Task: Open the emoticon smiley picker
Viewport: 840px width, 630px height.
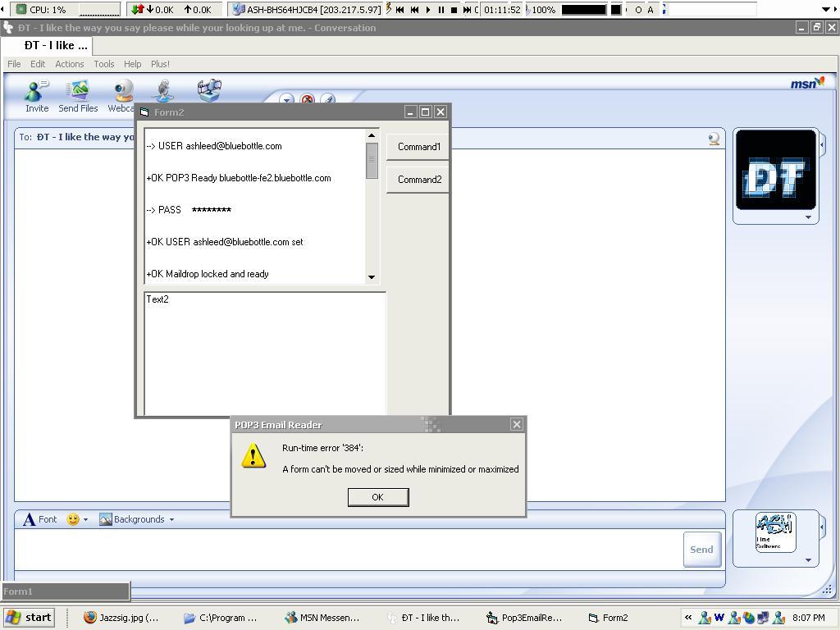Action: pos(74,519)
